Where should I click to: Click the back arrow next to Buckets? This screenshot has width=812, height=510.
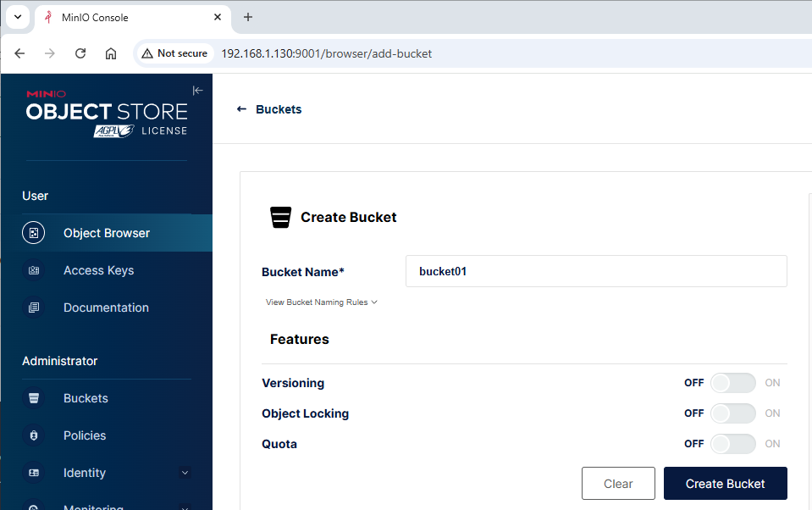tap(241, 109)
